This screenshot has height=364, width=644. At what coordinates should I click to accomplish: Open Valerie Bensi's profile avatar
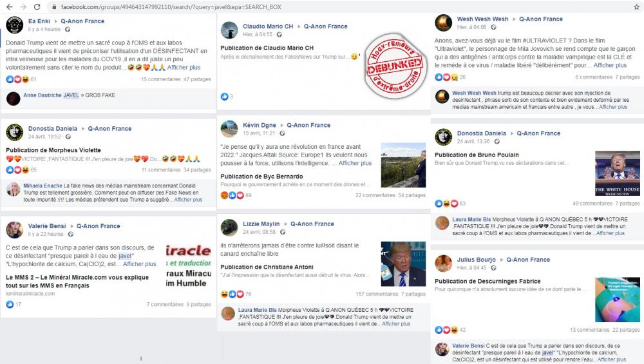pos(14,230)
